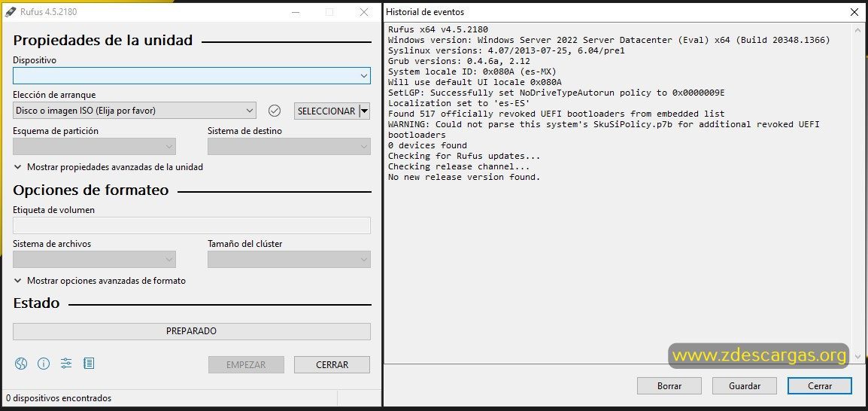Show Rufus about information icon
The image size is (868, 411).
(x=43, y=364)
